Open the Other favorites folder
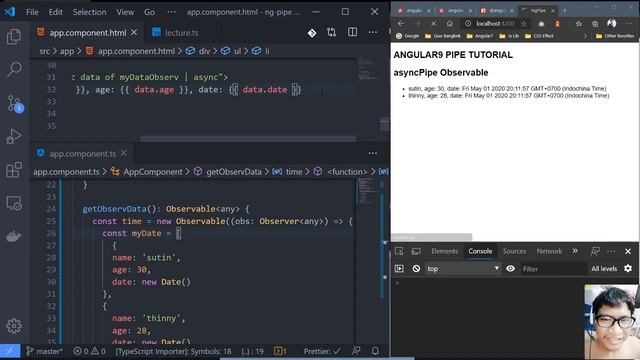 point(615,36)
